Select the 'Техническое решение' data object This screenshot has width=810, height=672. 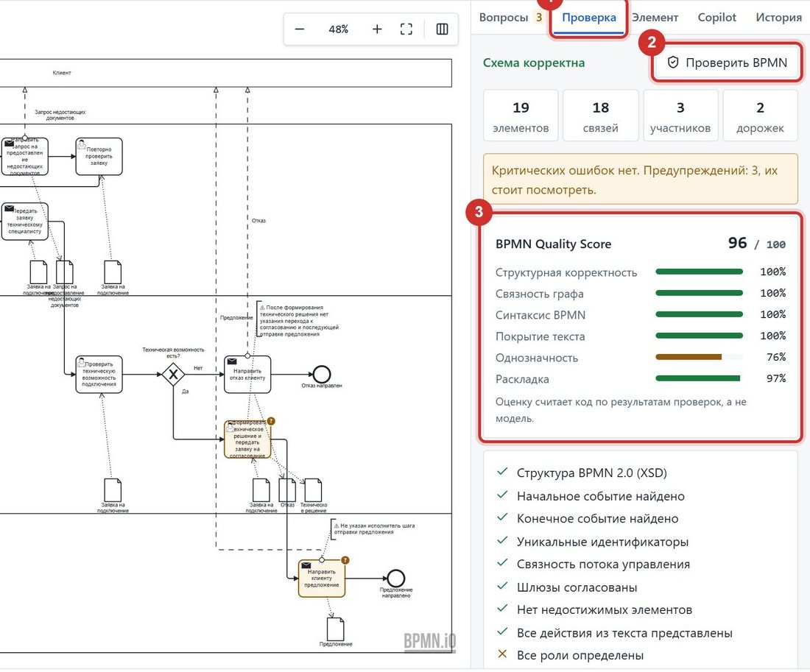[313, 489]
